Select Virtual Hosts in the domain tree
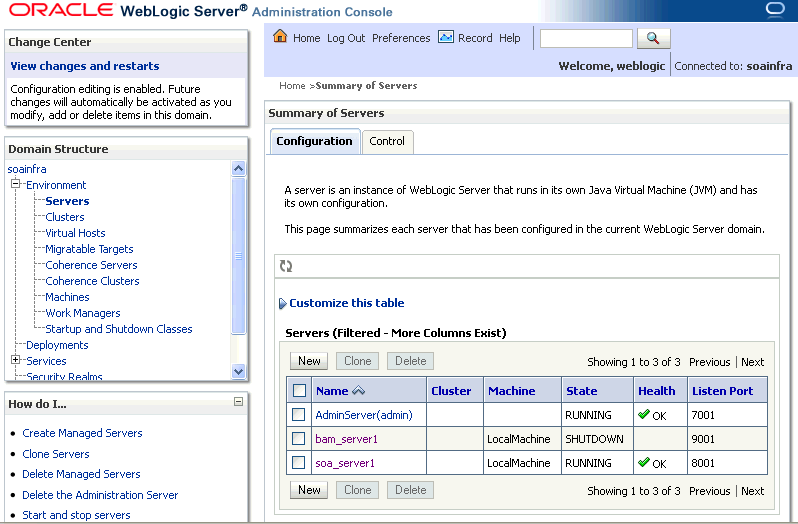This screenshot has width=798, height=524. (75, 233)
